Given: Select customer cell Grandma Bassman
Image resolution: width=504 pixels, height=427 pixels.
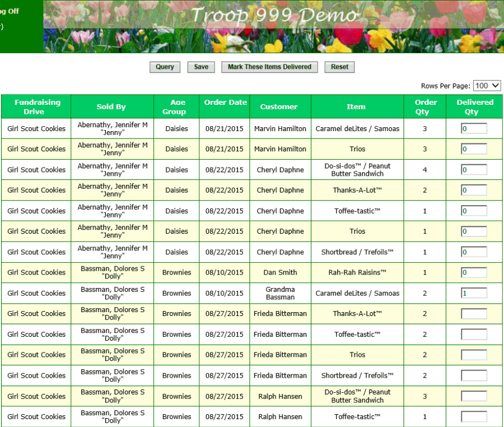Looking at the screenshot, I should tap(281, 293).
